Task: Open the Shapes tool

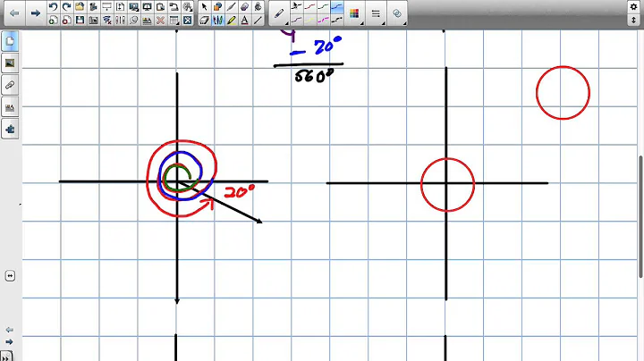Action: pos(217,6)
